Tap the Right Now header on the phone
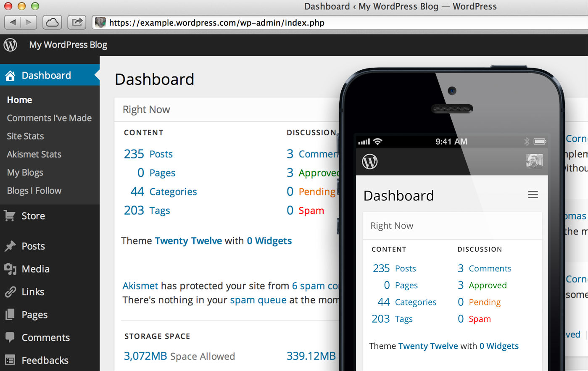588x371 pixels. pyautogui.click(x=453, y=226)
